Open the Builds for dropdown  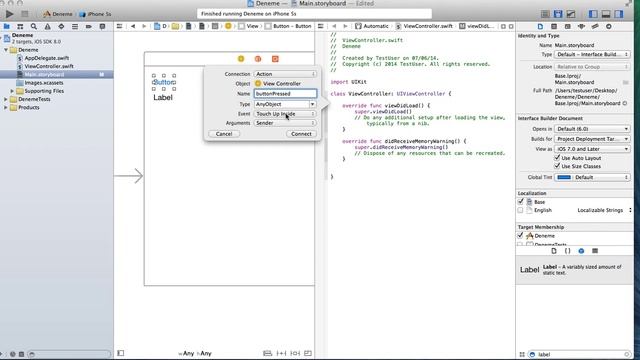tap(592, 139)
